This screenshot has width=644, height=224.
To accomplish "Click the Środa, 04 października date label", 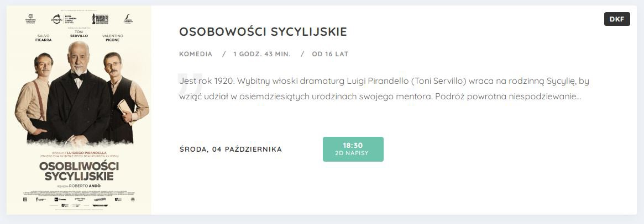I will tap(231, 149).
